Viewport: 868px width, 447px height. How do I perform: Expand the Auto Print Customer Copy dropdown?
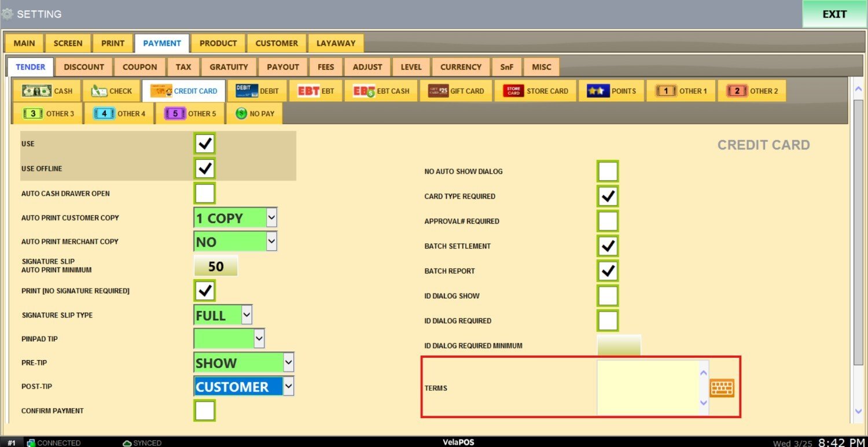click(x=271, y=218)
